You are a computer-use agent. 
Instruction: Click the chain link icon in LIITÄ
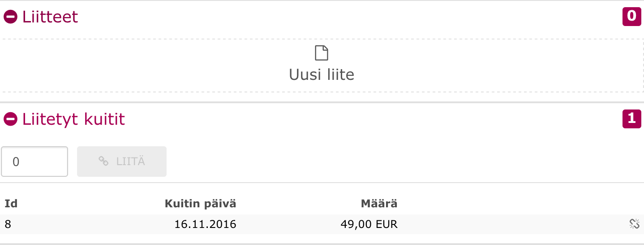coord(103,162)
